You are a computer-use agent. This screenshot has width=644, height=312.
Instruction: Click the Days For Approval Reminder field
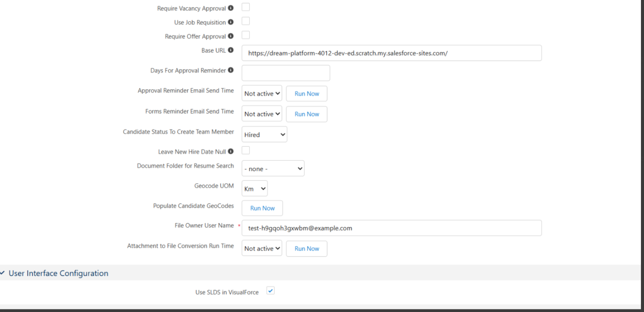tap(286, 73)
